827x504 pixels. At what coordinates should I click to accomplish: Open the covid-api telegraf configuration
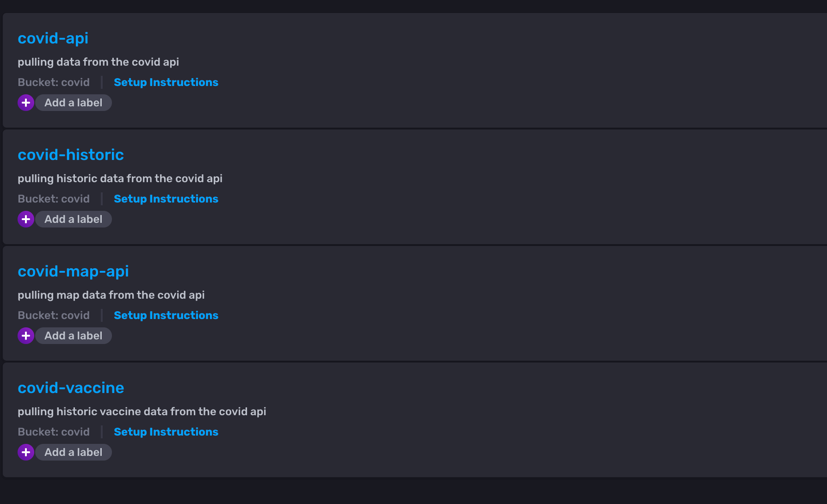(x=53, y=38)
